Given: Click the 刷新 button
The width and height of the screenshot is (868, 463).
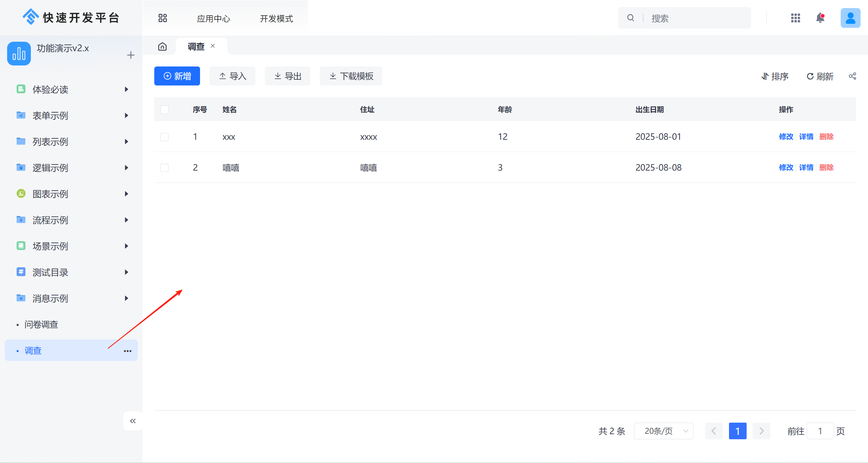Looking at the screenshot, I should pyautogui.click(x=820, y=76).
